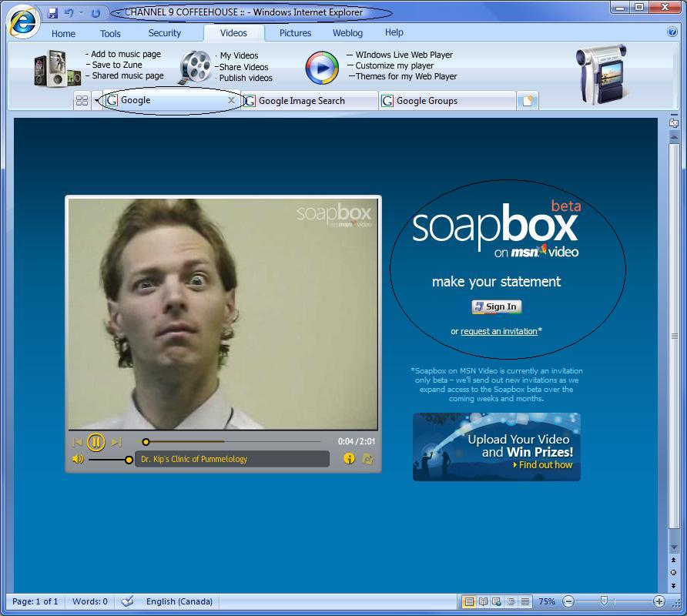Click the ribbon Help question mark icon
Screen dimensions: 687x616
coord(672,32)
